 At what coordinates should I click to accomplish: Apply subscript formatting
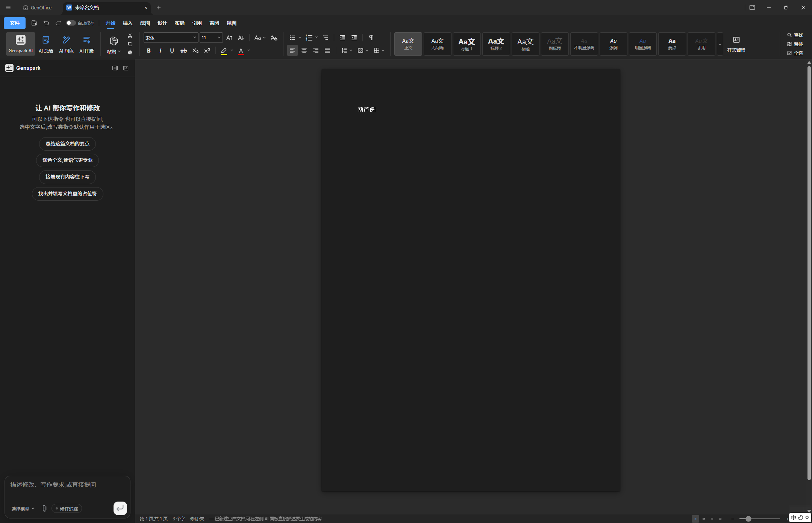[195, 50]
